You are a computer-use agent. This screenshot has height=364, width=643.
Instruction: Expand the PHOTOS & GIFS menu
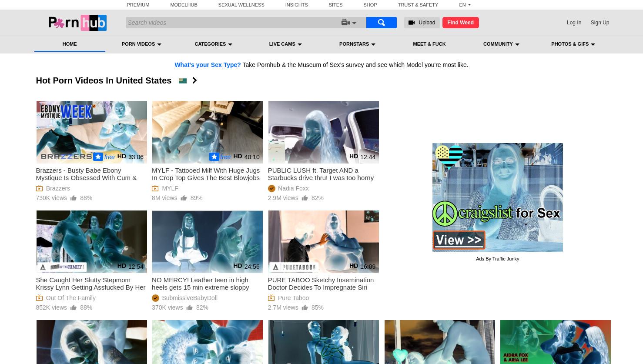pyautogui.click(x=573, y=44)
